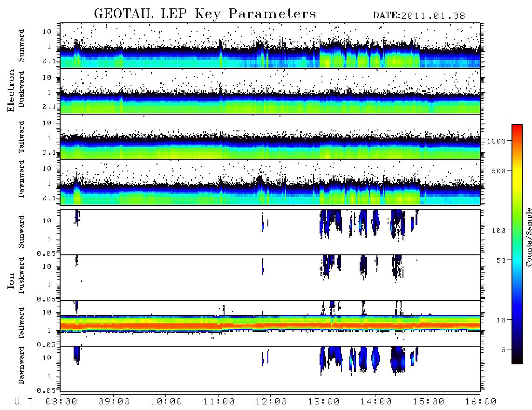Select the Electron Dawnward axis label
Screen dimensions: 532x410
tap(21, 179)
